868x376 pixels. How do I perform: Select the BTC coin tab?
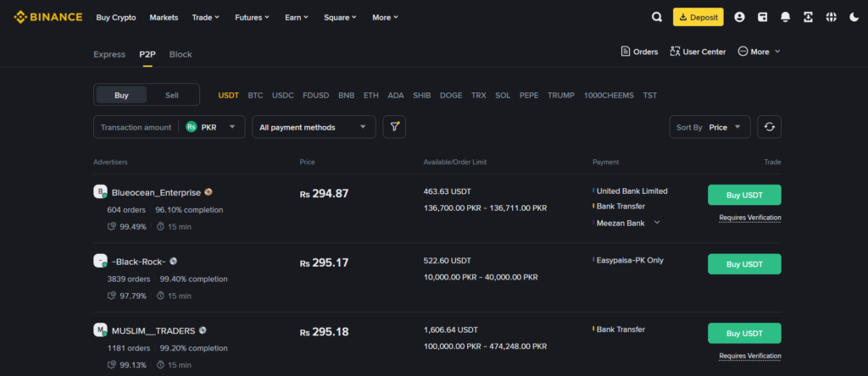tap(255, 95)
